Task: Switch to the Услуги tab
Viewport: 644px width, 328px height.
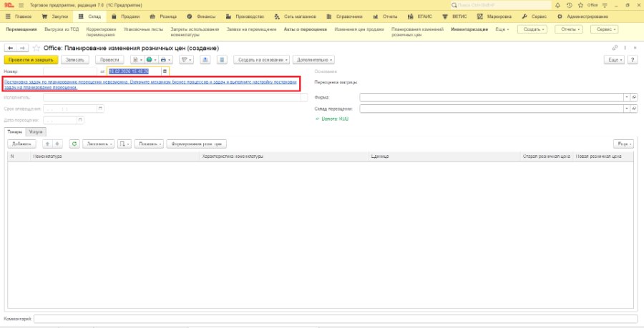Action: (36, 131)
